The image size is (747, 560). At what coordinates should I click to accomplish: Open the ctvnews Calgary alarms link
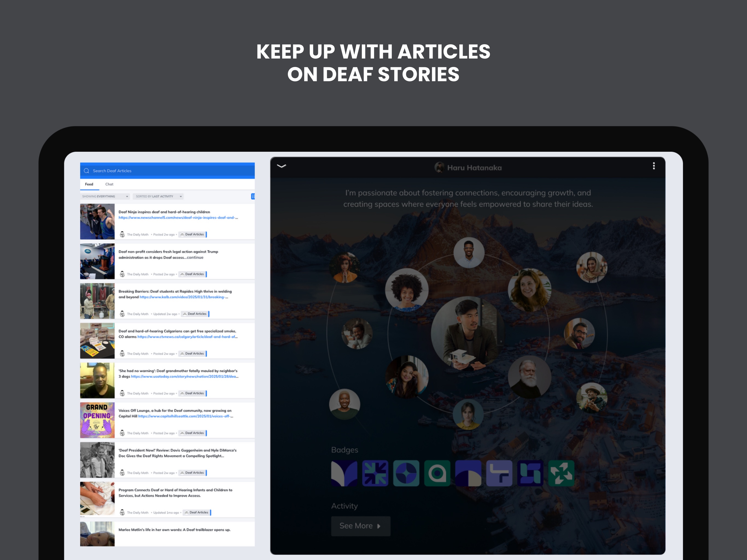coord(187,337)
